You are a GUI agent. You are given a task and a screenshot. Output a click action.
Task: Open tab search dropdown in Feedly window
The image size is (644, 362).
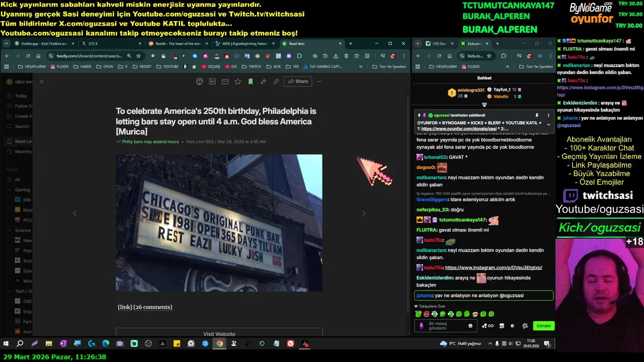point(7,44)
